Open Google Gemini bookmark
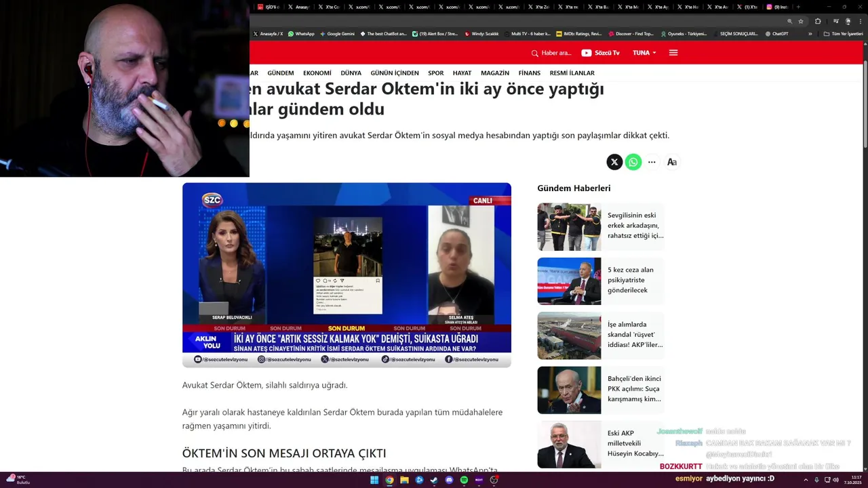Viewport: 868px width, 488px height. point(337,33)
